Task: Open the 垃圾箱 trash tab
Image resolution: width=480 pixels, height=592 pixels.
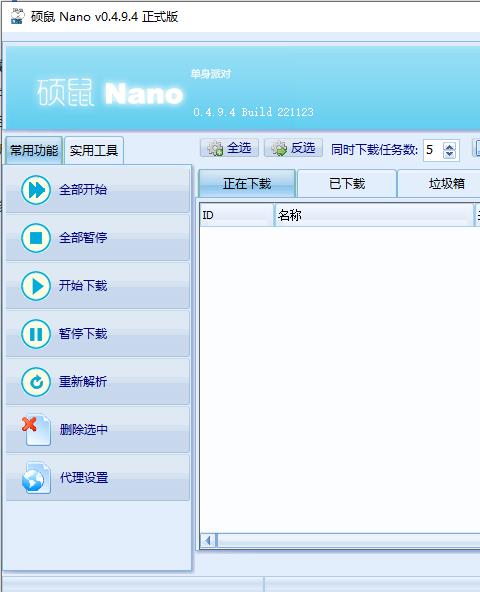Action: point(446,183)
